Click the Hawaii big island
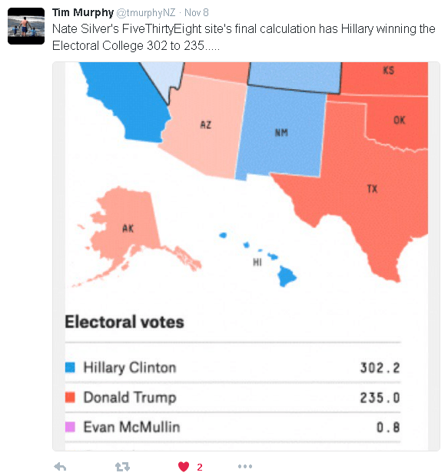448x476 pixels. click(287, 276)
